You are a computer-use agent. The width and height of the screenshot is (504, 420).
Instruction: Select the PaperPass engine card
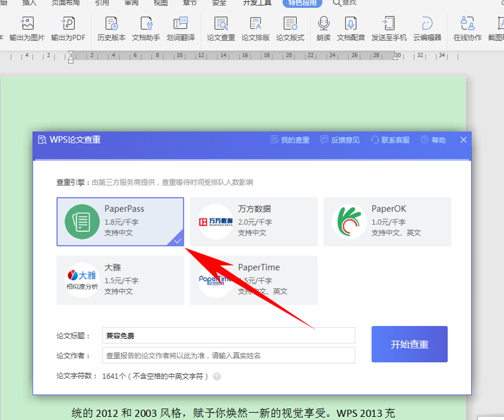tap(120, 222)
